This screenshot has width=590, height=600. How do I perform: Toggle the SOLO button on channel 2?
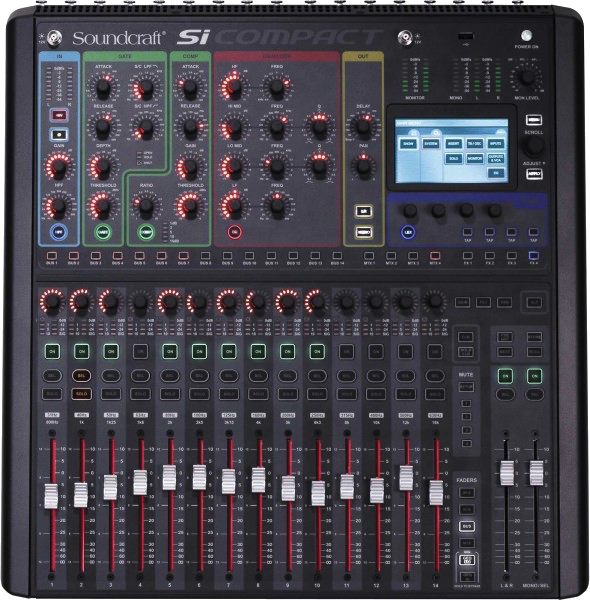[81, 393]
